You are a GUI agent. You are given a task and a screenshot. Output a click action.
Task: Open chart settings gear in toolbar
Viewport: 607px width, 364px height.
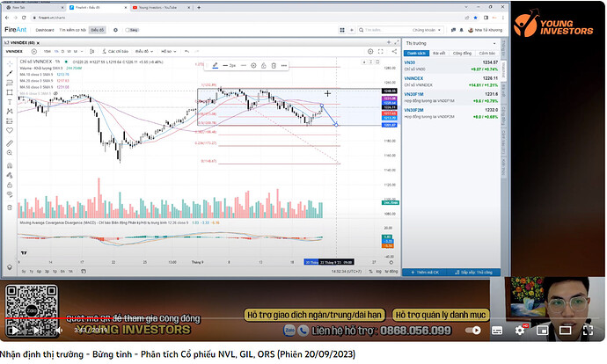click(x=370, y=51)
